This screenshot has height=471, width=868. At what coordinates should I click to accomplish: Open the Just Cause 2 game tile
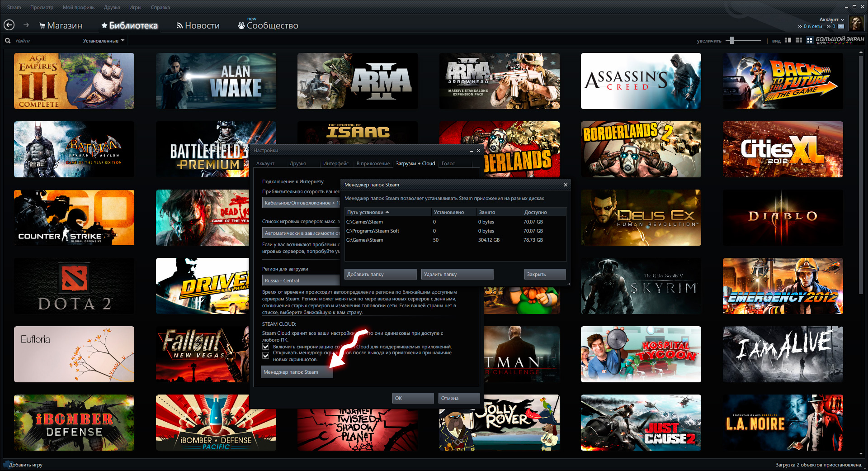(641, 423)
